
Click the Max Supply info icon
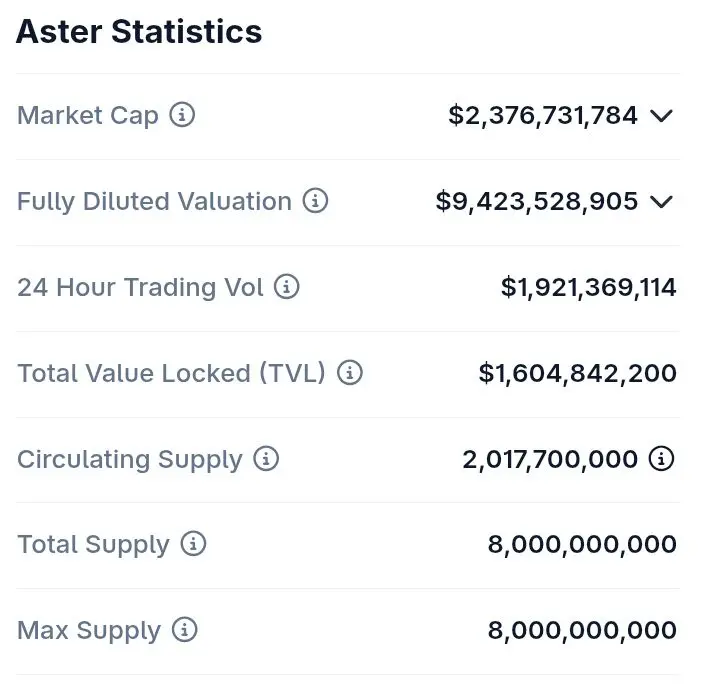pyautogui.click(x=184, y=630)
